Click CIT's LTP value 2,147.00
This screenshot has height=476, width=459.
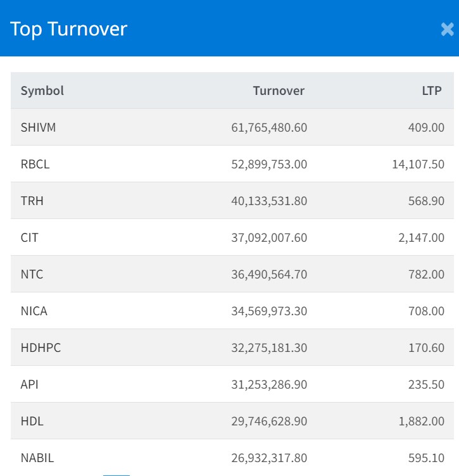(x=422, y=237)
